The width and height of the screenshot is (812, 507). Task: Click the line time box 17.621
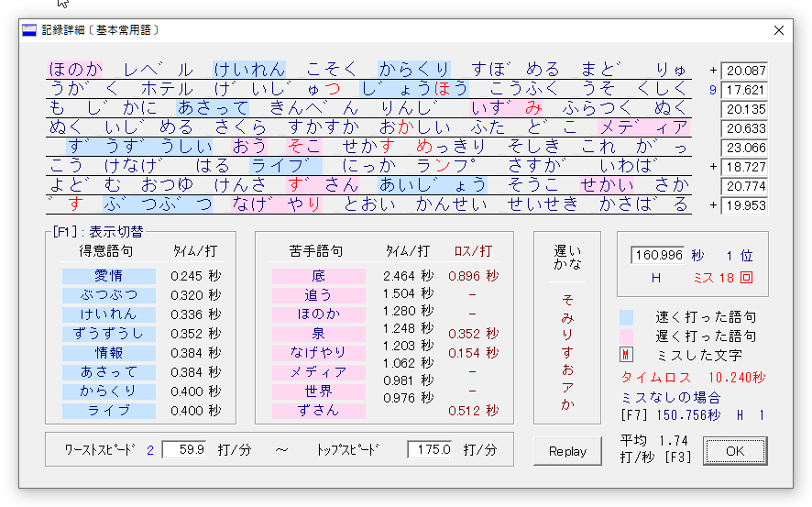[745, 90]
